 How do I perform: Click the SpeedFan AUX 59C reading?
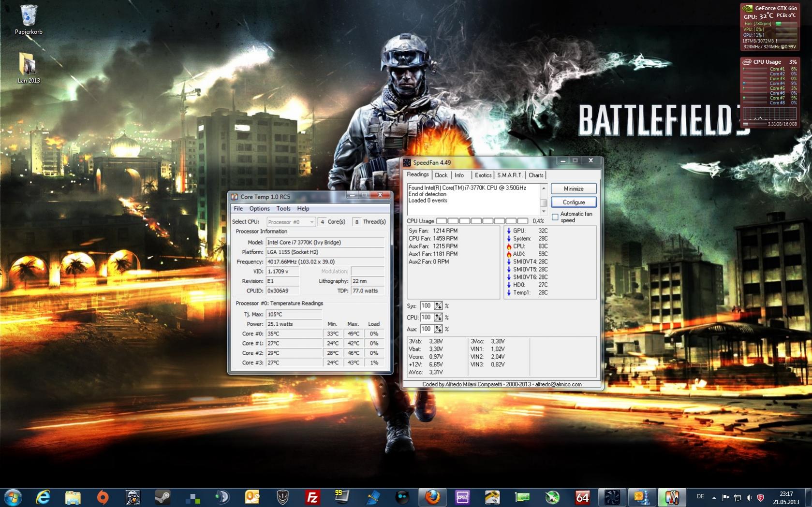[528, 254]
